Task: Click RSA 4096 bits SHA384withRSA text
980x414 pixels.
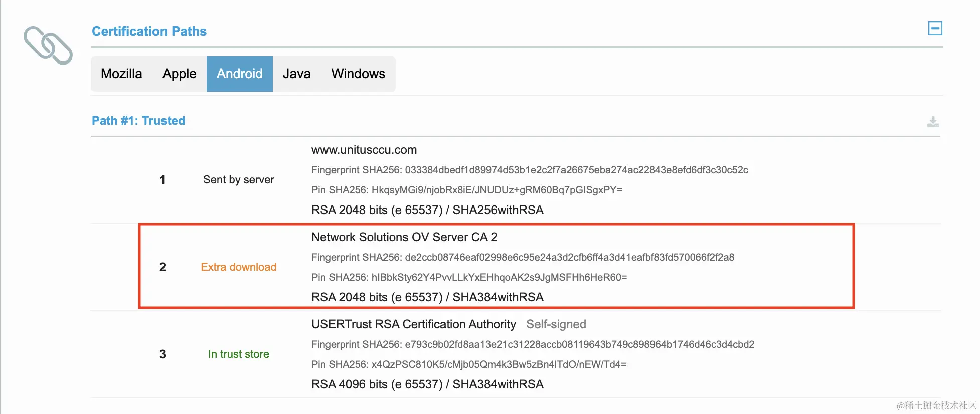Action: point(427,384)
